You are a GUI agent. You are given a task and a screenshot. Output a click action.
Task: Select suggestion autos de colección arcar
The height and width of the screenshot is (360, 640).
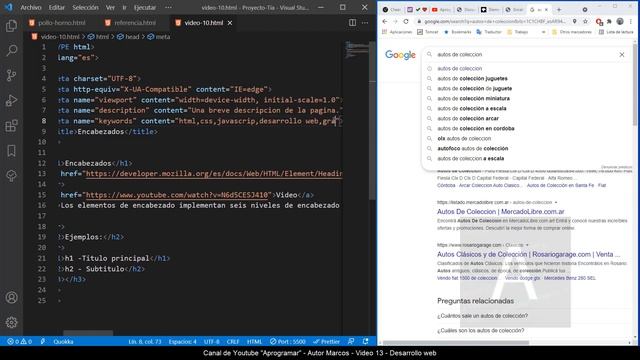click(468, 118)
